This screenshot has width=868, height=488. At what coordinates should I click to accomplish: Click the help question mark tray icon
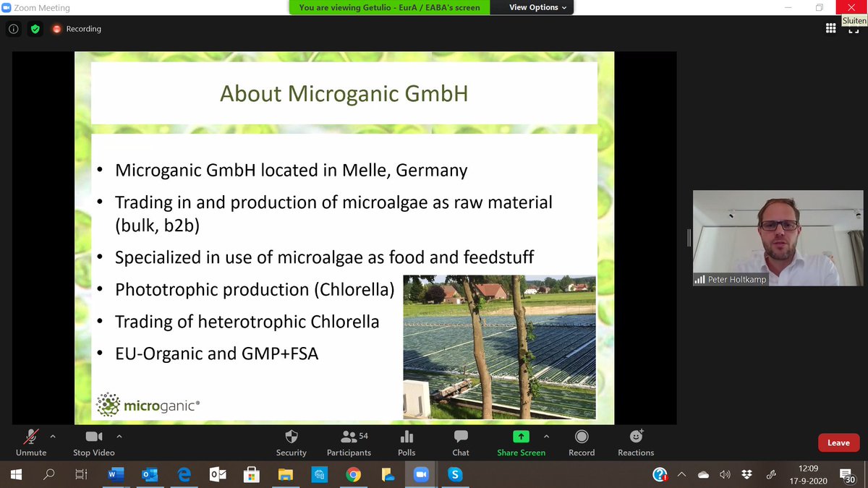660,475
